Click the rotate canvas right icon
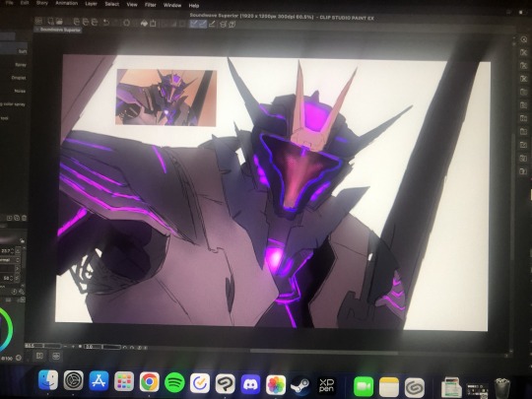Viewport: 532px width, 399px height. [x=132, y=348]
